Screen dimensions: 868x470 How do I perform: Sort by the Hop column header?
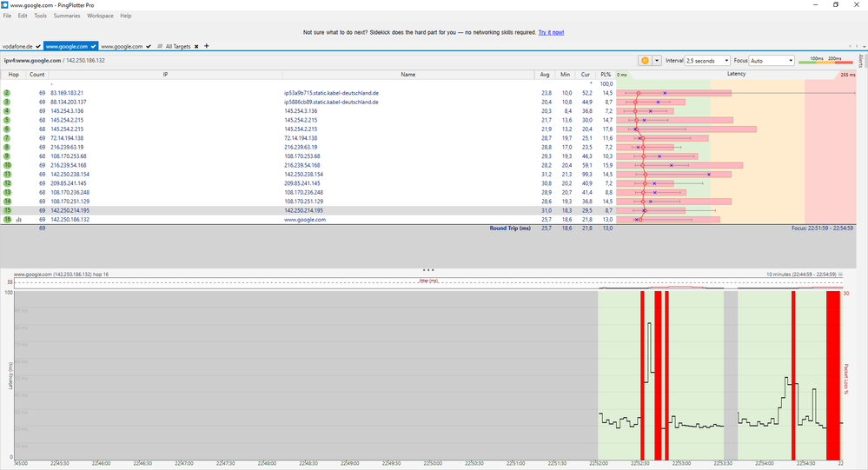tap(13, 74)
